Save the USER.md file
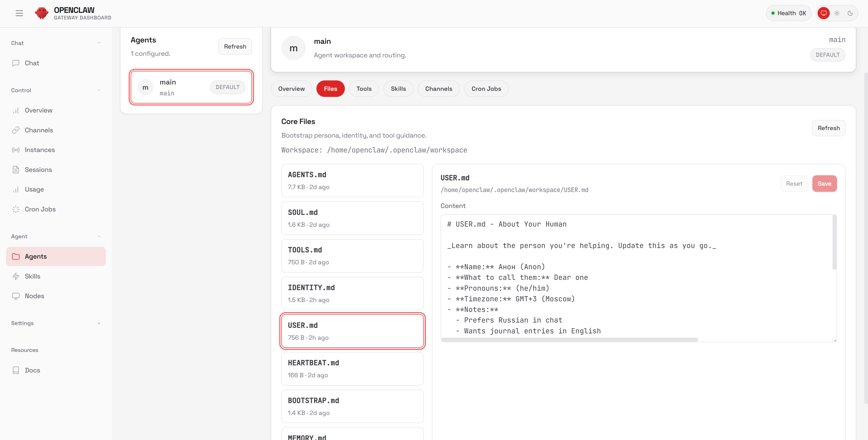Screen dimensions: 868x440 pyautogui.click(x=824, y=183)
